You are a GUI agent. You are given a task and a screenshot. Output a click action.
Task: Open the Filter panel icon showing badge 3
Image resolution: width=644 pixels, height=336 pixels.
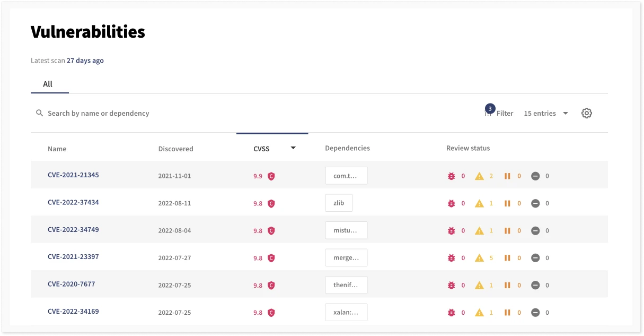point(488,113)
